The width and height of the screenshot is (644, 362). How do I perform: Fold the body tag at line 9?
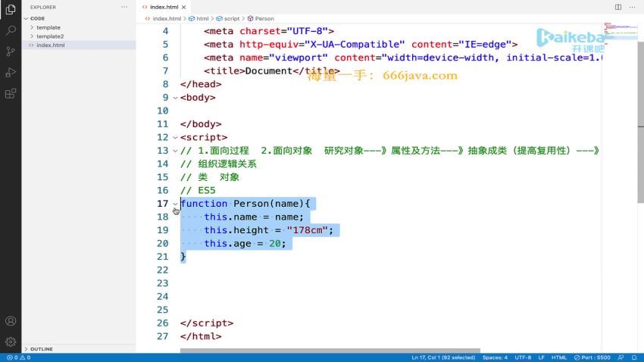[x=175, y=98]
